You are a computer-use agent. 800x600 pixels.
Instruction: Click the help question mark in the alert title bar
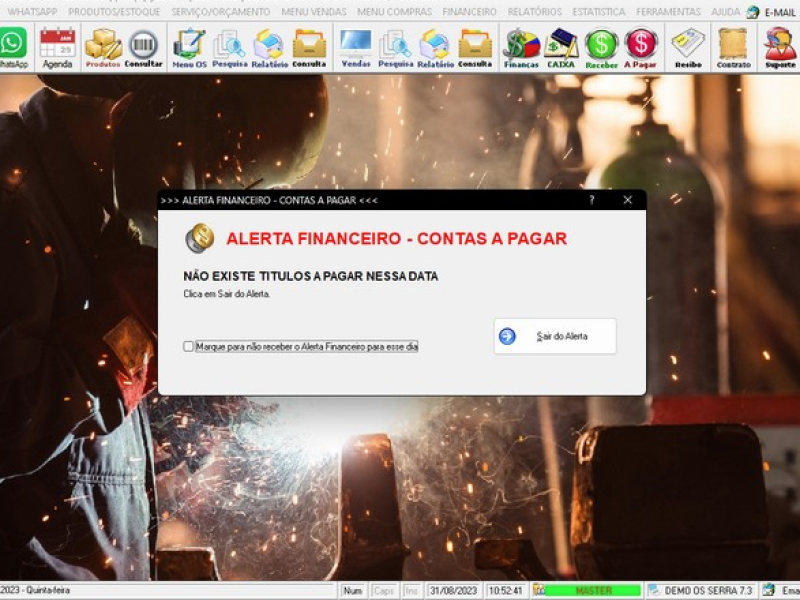coord(592,200)
